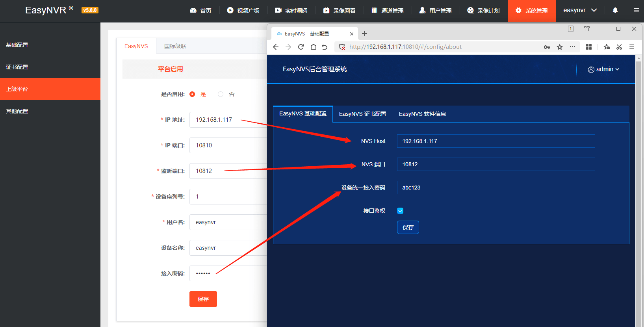Maximize the browser window
Viewport: 644px width, 327px height.
click(x=618, y=29)
